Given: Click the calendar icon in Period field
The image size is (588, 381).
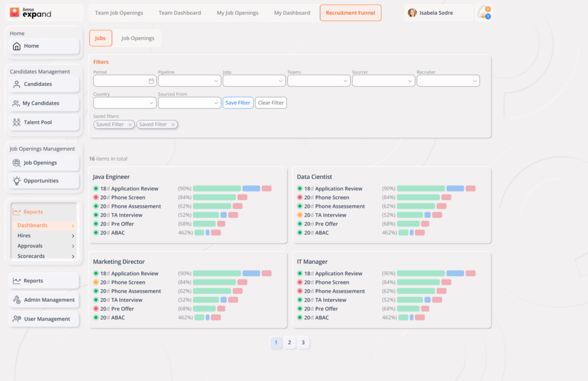Looking at the screenshot, I should click(151, 81).
